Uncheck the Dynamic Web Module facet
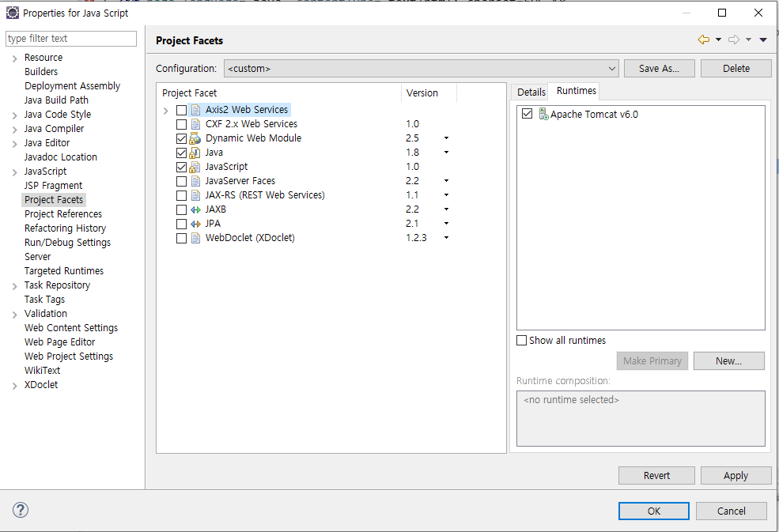 point(181,138)
